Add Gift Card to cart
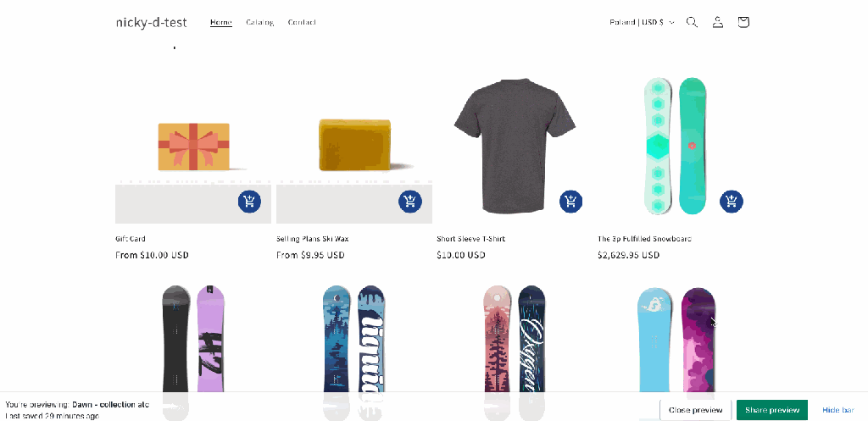The width and height of the screenshot is (868, 421). pos(249,202)
